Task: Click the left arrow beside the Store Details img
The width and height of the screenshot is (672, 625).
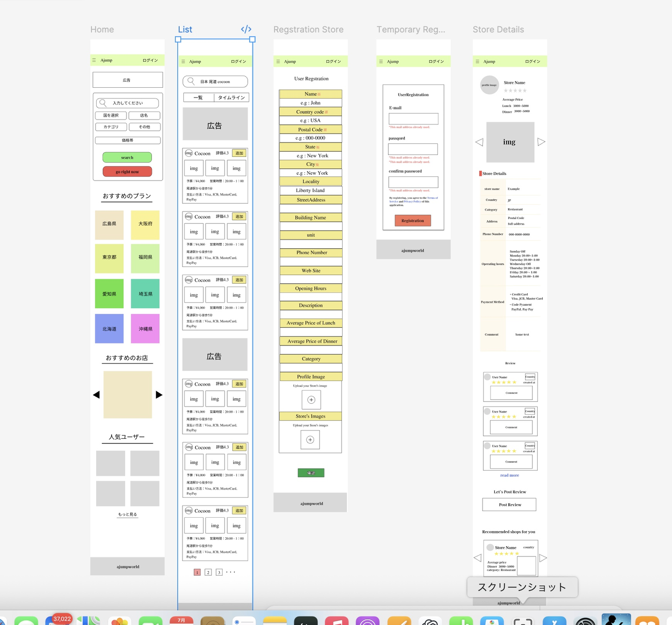Action: pyautogui.click(x=479, y=142)
